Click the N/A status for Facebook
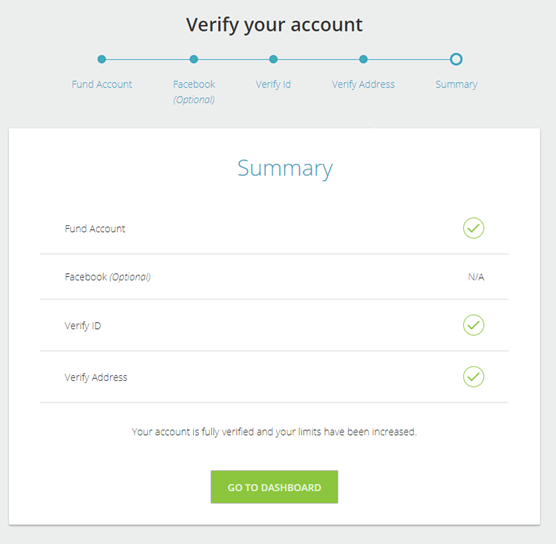Image resolution: width=556 pixels, height=544 pixels. coord(476,277)
